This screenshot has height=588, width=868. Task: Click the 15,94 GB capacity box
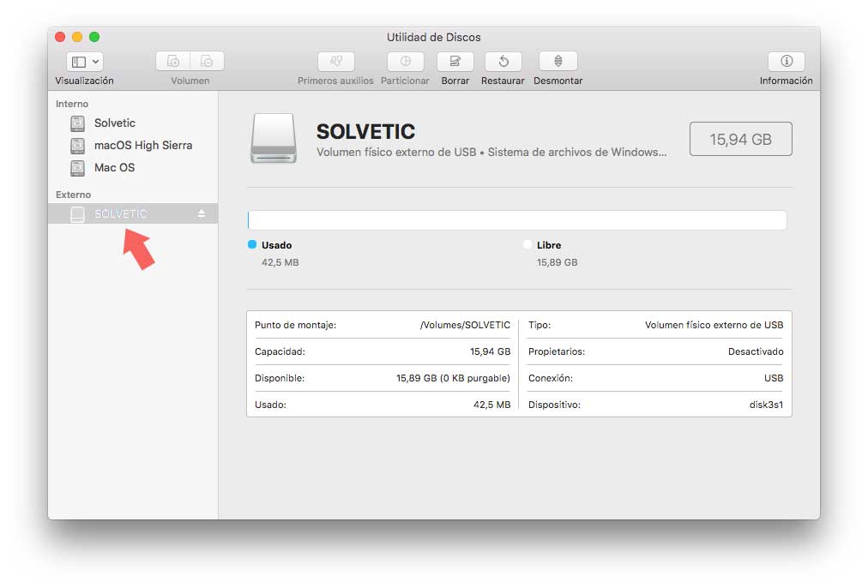tap(741, 139)
